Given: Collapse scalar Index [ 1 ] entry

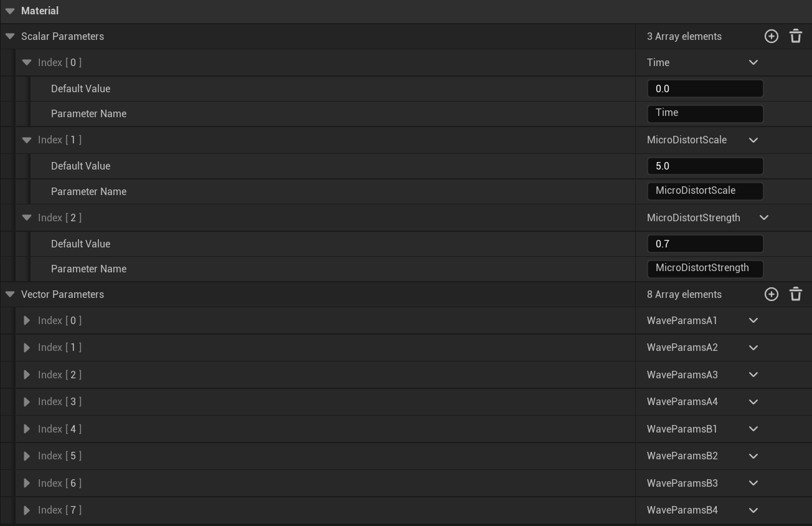Looking at the screenshot, I should pyautogui.click(x=27, y=140).
